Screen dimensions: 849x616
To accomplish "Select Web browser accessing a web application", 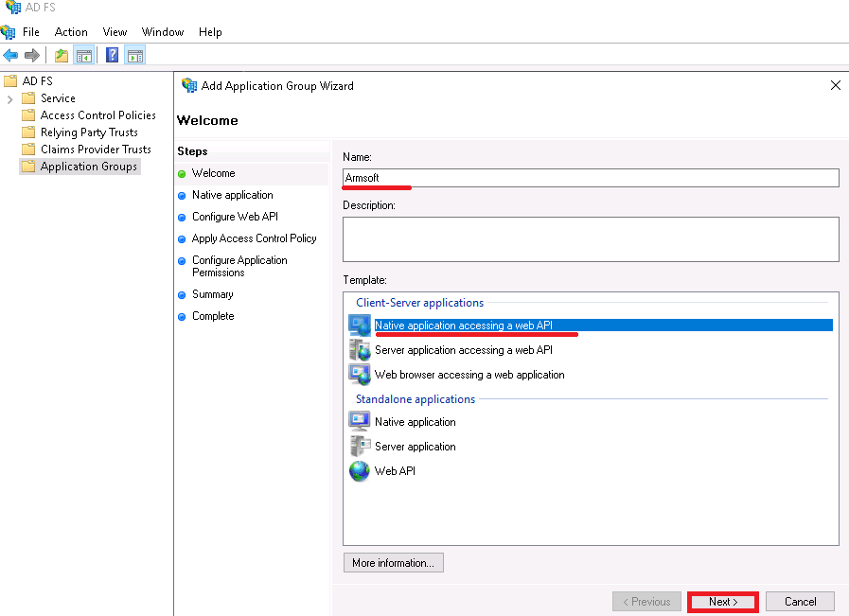I will 469,375.
